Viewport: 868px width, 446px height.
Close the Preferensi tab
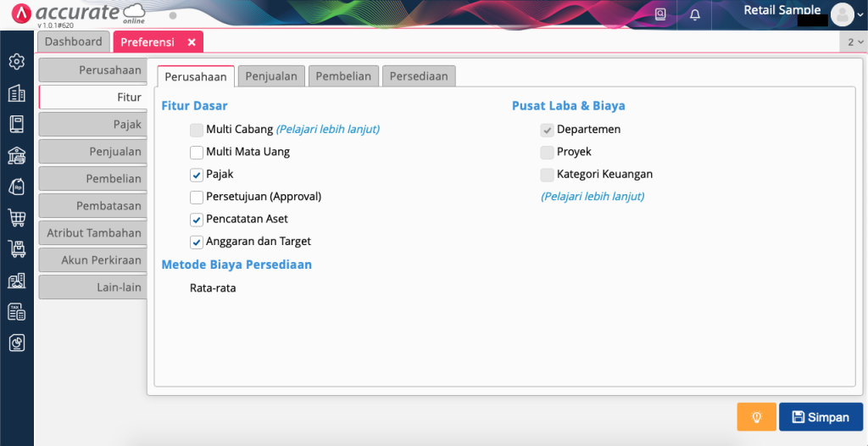coord(192,42)
